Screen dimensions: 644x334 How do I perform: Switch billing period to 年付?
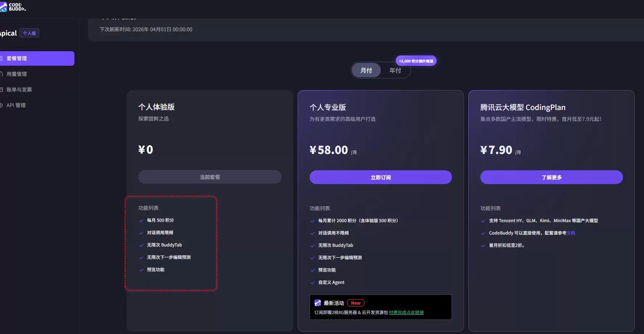point(396,70)
